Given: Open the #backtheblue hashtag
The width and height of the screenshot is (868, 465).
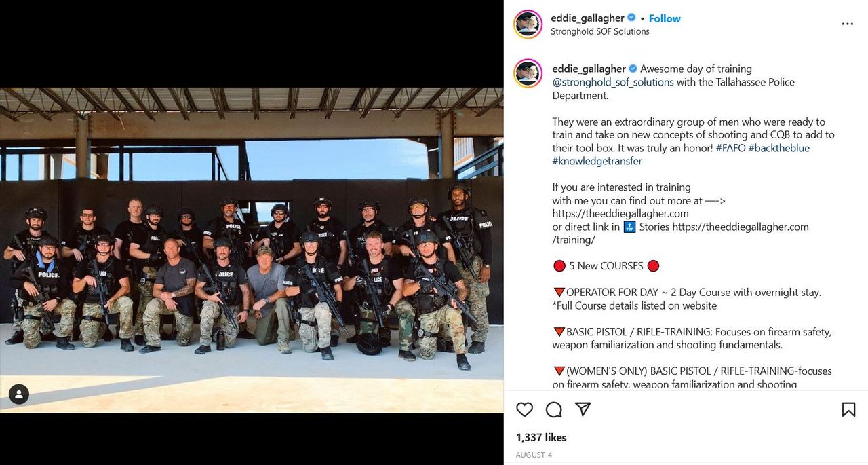Looking at the screenshot, I should tap(779, 148).
